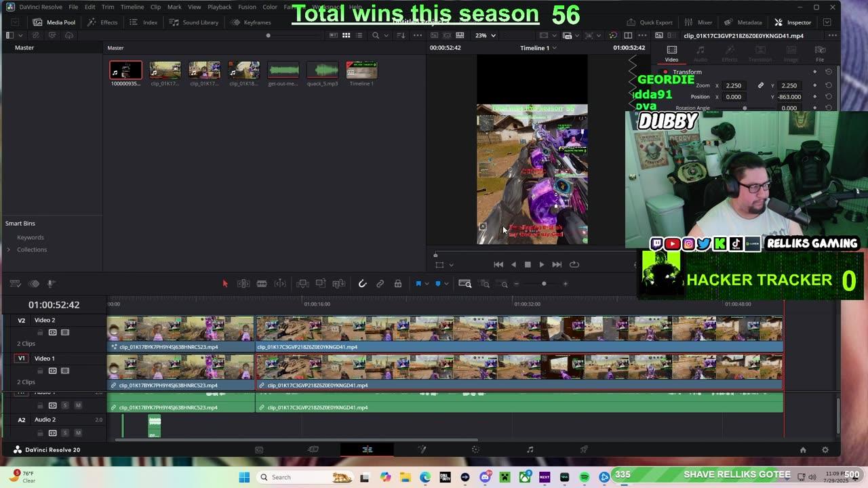Click Replace Clip edit icon
868x488 pixels.
(x=339, y=284)
